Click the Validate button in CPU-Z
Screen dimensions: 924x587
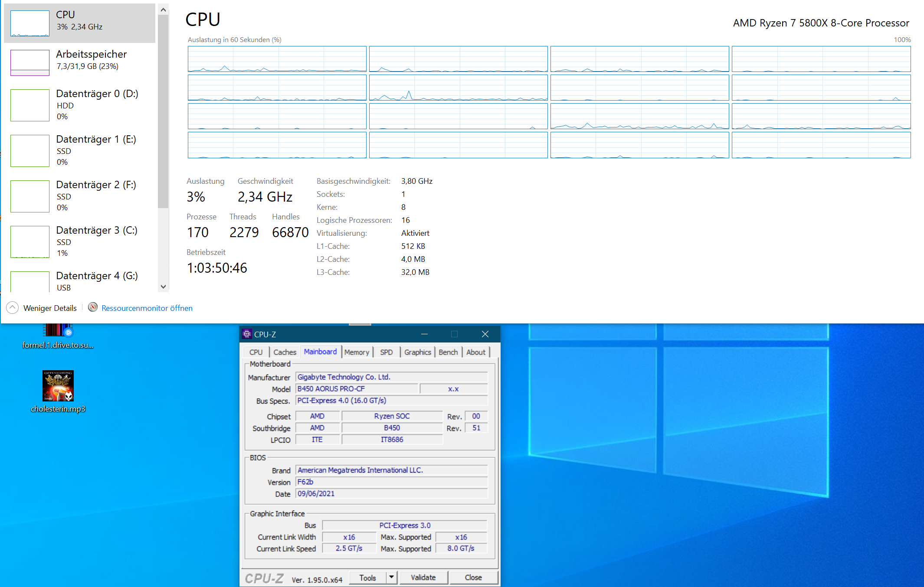tap(423, 577)
